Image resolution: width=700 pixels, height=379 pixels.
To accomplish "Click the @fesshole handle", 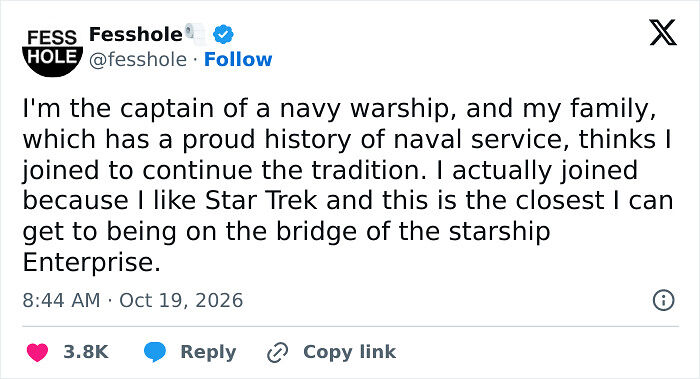I will 138,60.
